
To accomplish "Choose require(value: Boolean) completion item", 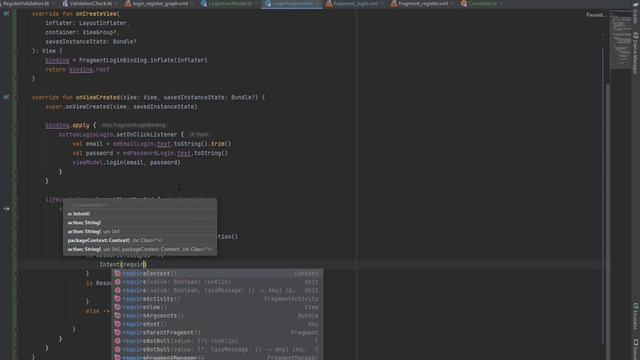I will 218,282.
